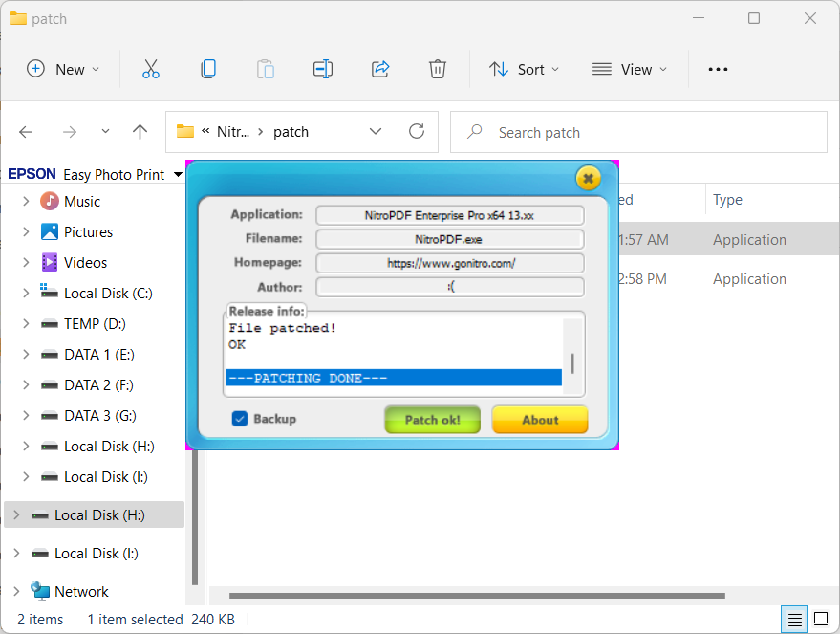Click the Copy icon in toolbar

[x=208, y=69]
